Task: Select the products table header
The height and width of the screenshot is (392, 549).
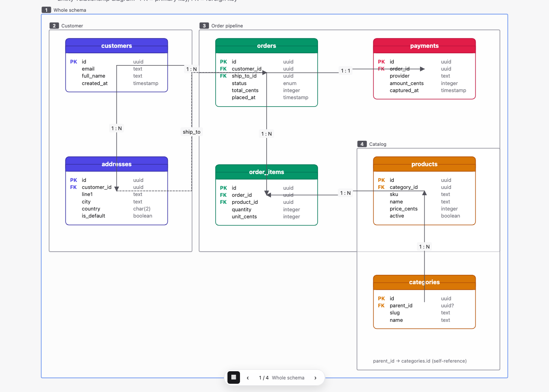Action: click(424, 164)
